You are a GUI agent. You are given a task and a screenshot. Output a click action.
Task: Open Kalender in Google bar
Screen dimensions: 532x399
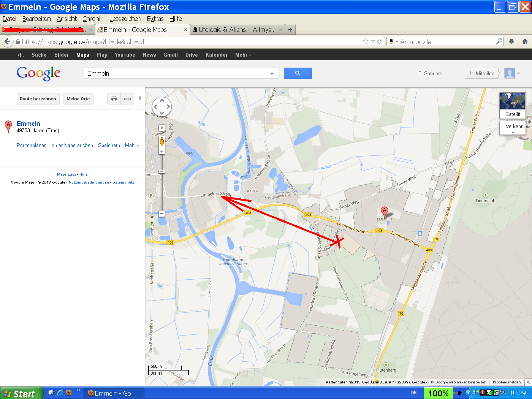tap(217, 55)
